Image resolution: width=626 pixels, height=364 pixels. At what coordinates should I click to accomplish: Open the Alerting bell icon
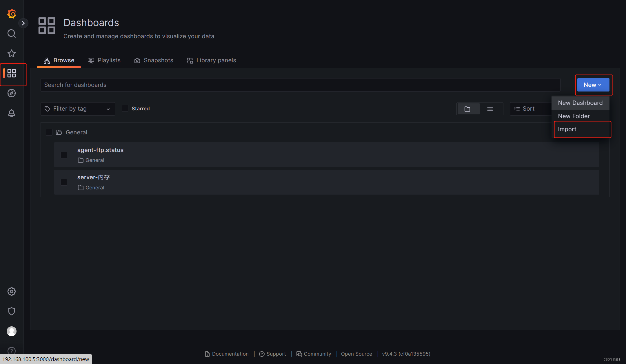12,113
